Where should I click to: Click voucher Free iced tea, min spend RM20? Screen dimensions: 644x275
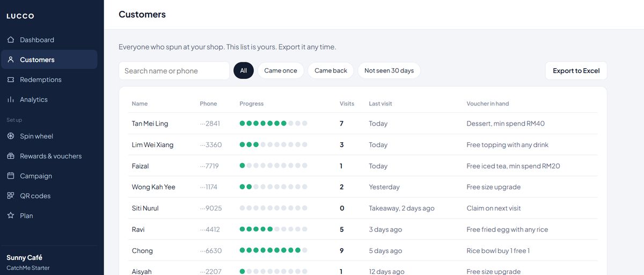click(x=513, y=166)
